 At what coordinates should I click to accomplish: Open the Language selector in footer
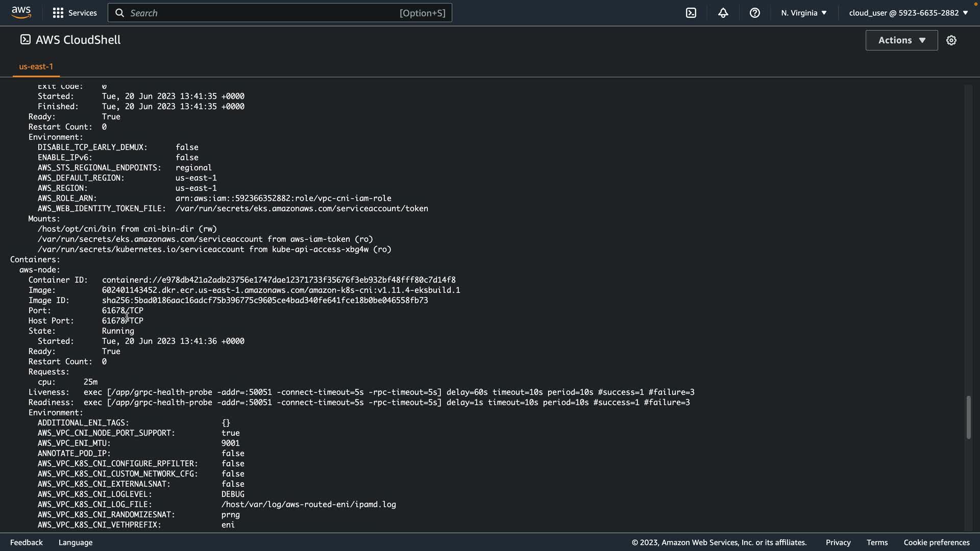(76, 542)
